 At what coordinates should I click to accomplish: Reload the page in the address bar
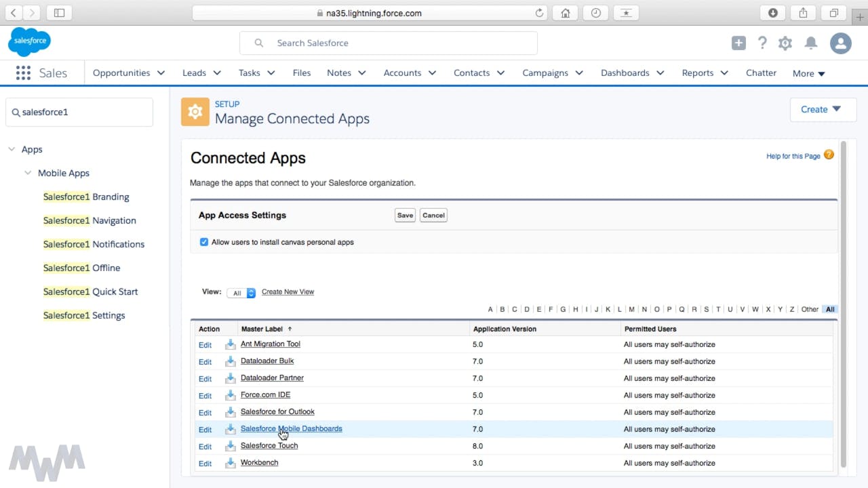pos(539,13)
